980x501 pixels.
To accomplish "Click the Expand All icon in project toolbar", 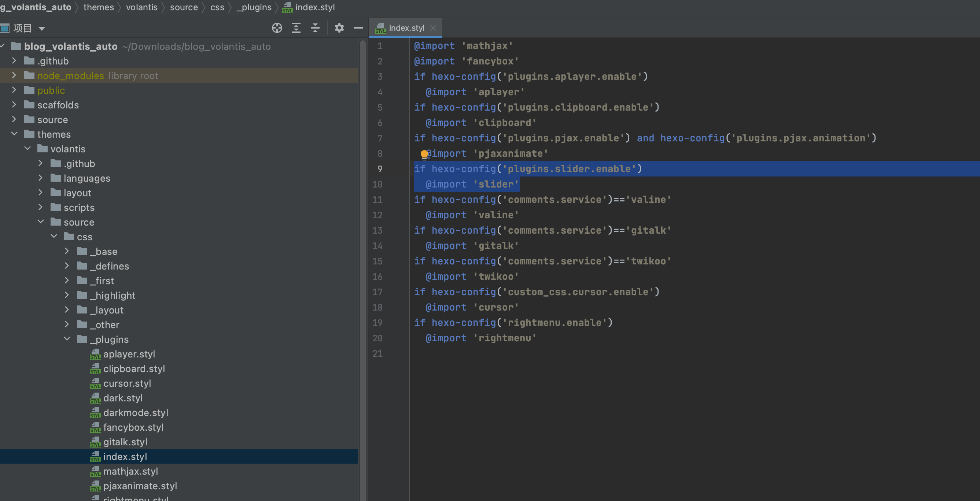I will click(x=296, y=28).
